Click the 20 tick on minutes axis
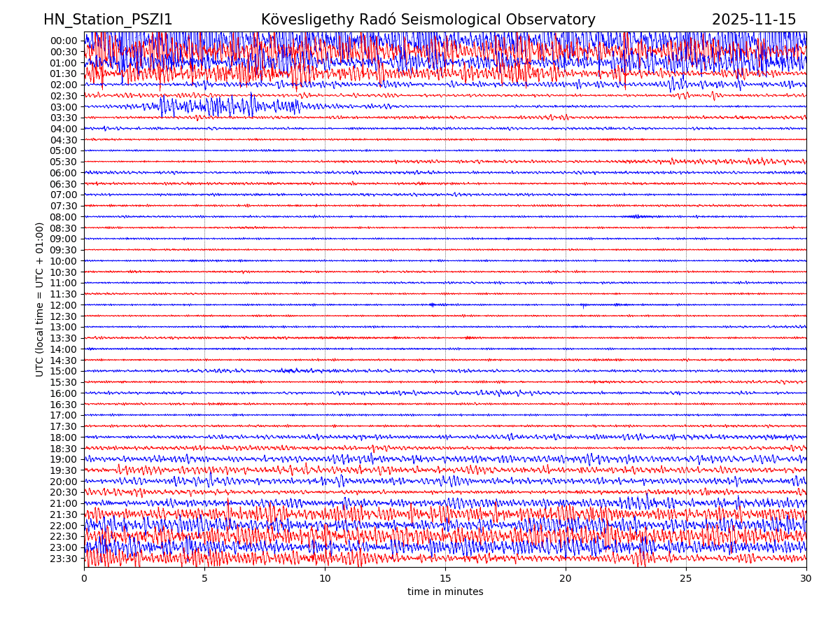The image size is (840, 630). [566, 578]
